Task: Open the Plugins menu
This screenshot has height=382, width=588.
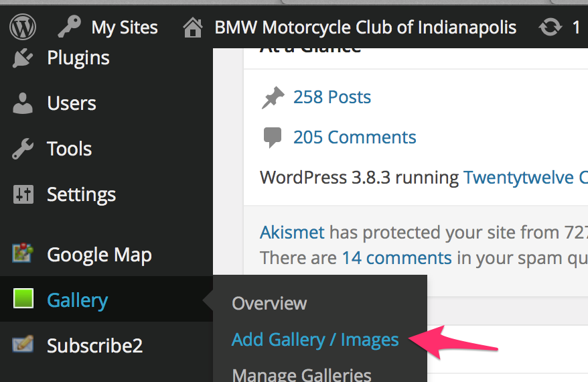Action: click(x=78, y=58)
